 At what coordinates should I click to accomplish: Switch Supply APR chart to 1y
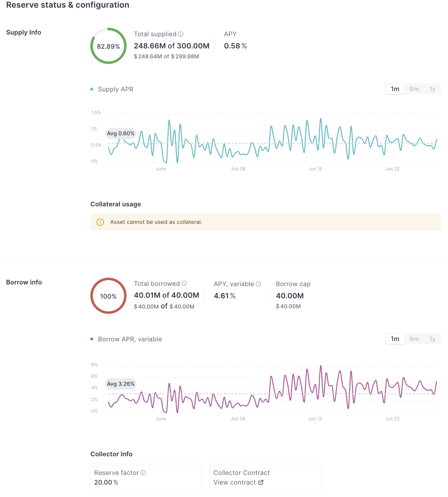(x=432, y=89)
